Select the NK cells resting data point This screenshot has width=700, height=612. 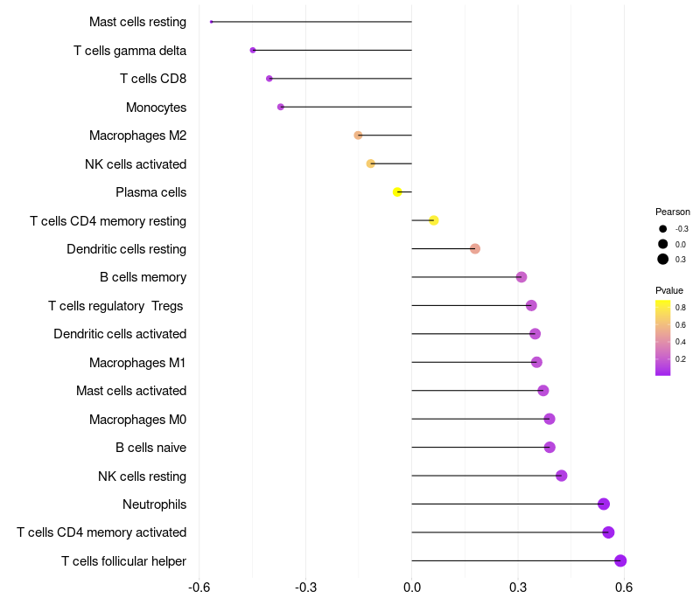pos(562,476)
